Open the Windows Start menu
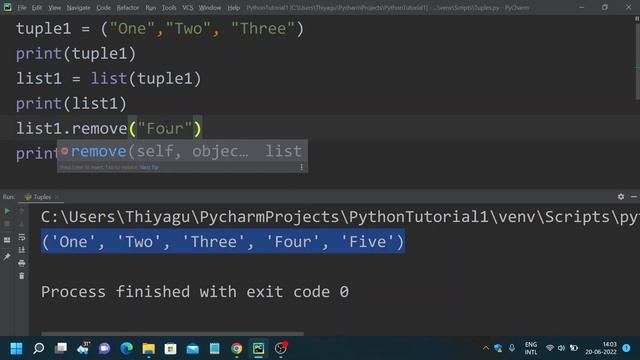640x360 pixels. pos(16,349)
